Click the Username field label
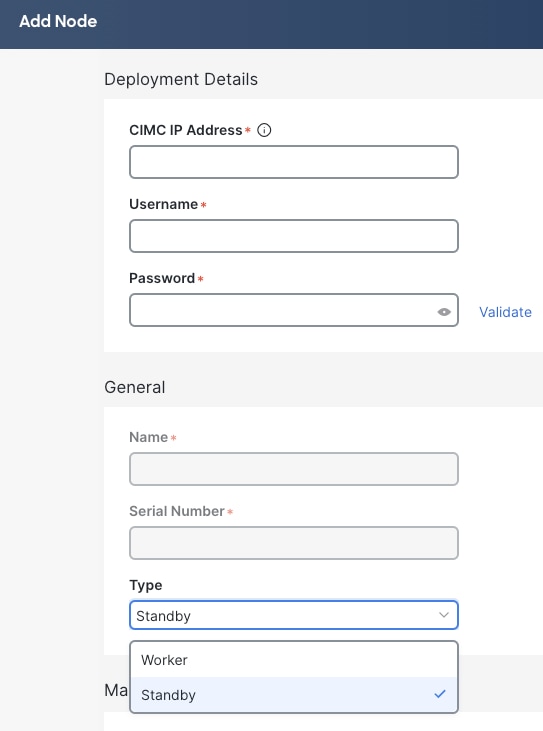Screen dimensions: 543x731 [x=164, y=204]
